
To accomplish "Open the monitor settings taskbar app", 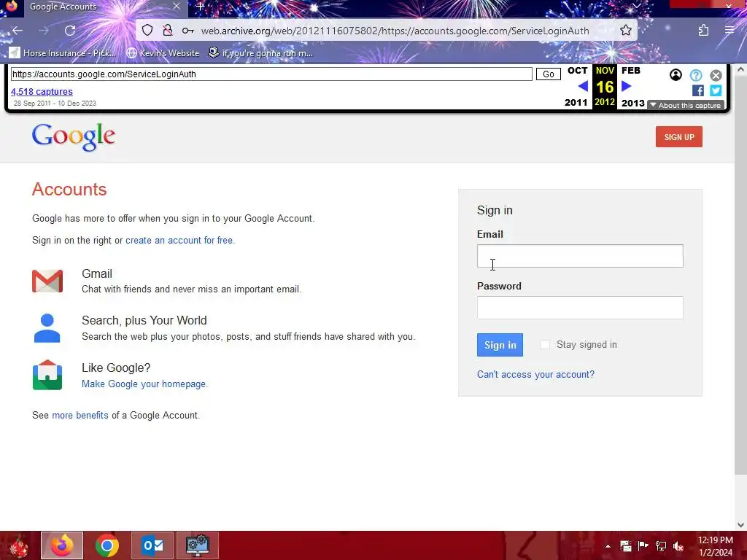I will (197, 545).
